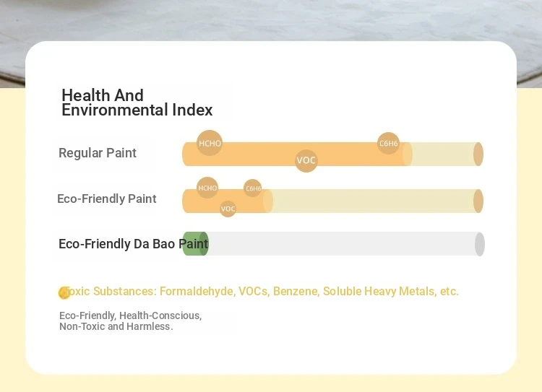Select the Regular Paint label
Viewport: 542px width, 392px height.
point(98,153)
